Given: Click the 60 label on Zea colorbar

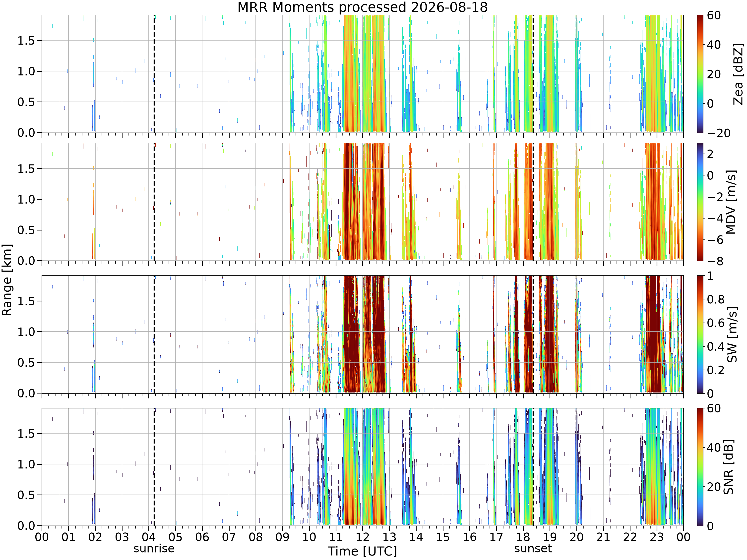Looking at the screenshot, I should click(x=714, y=15).
